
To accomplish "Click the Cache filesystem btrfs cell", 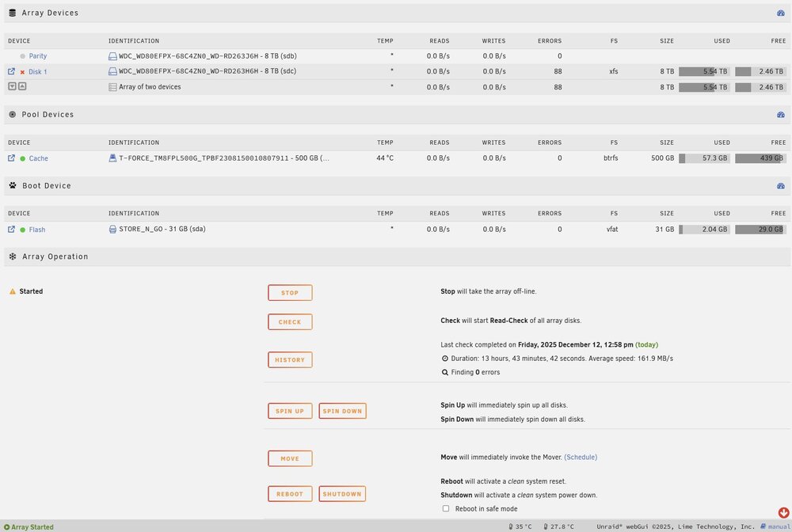I will (611, 158).
